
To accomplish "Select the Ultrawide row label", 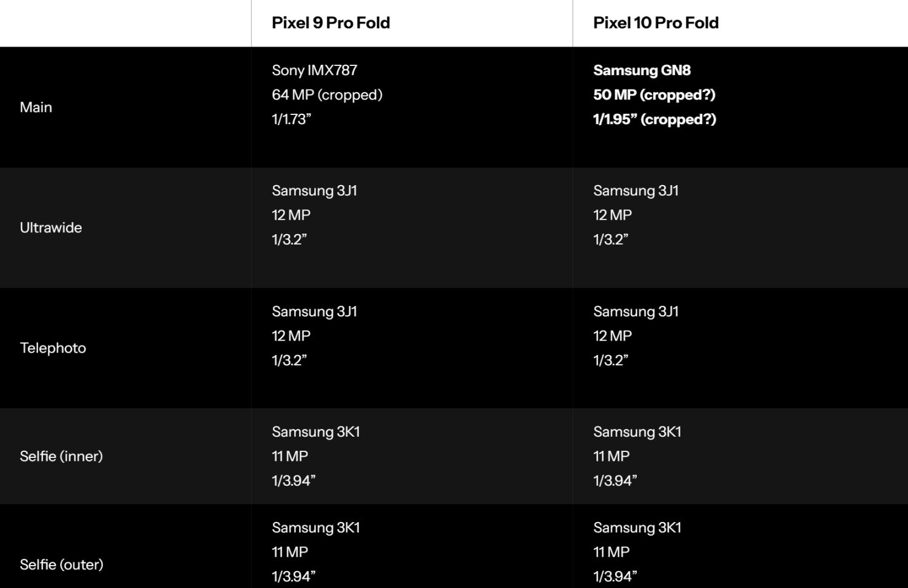I will [51, 227].
